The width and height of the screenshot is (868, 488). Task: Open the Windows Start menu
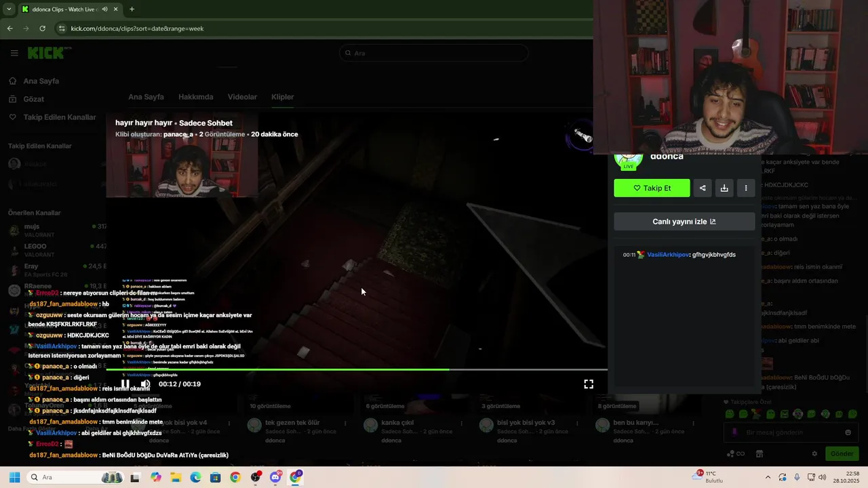[x=14, y=477]
